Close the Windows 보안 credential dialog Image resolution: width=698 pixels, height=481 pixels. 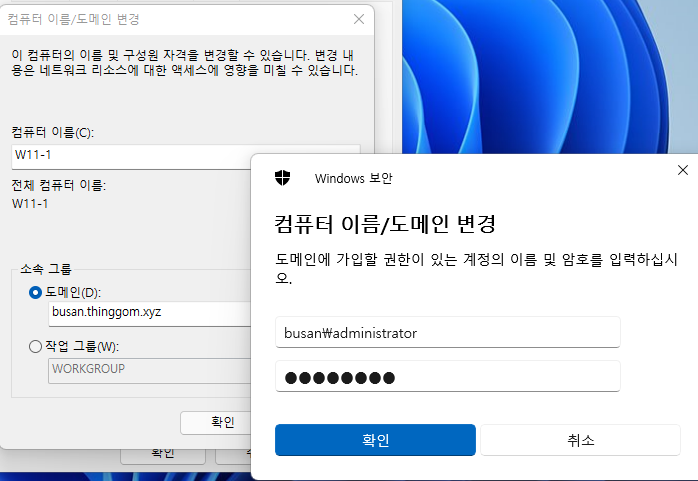[x=682, y=170]
